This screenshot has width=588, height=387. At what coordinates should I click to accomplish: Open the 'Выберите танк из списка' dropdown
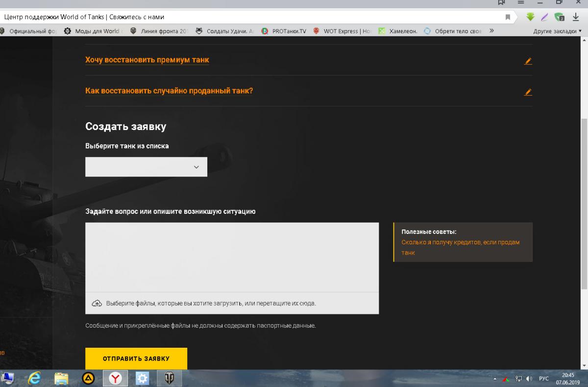146,167
